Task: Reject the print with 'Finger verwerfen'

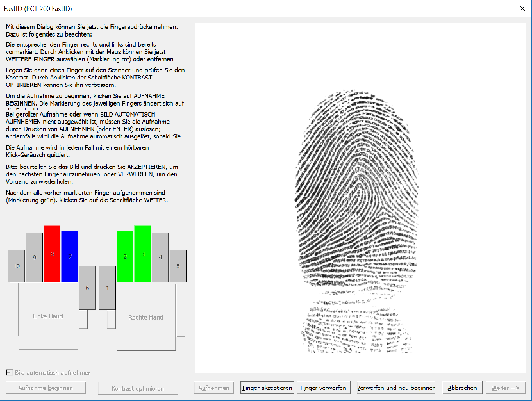Action: click(x=323, y=388)
